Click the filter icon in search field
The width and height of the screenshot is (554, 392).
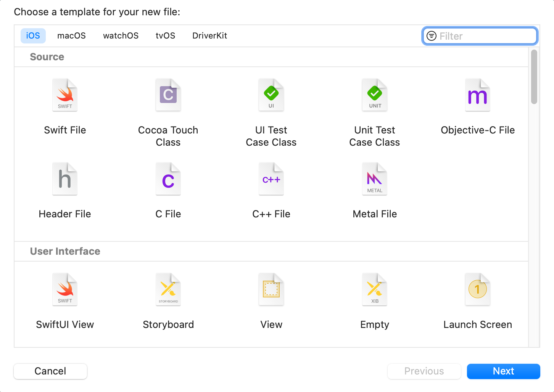(432, 36)
